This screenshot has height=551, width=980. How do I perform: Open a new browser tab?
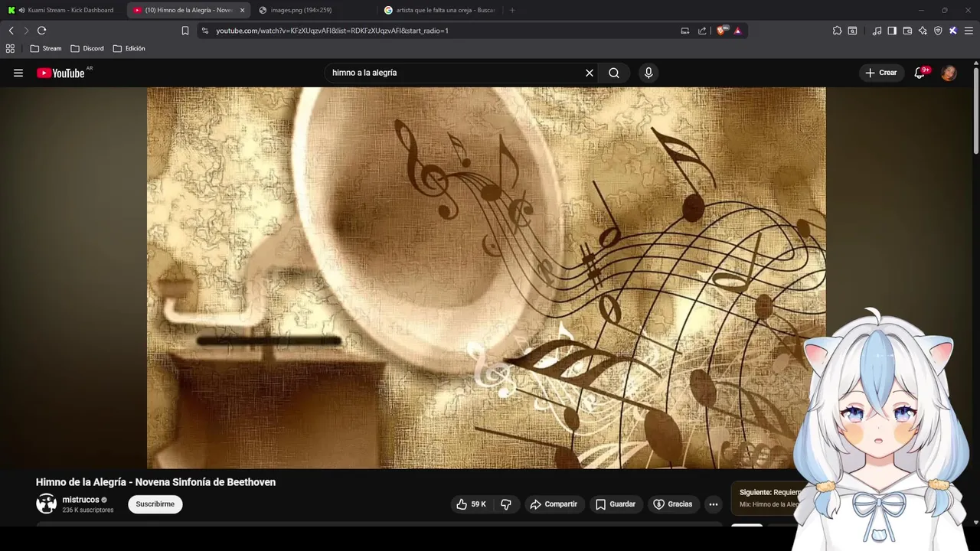click(512, 10)
